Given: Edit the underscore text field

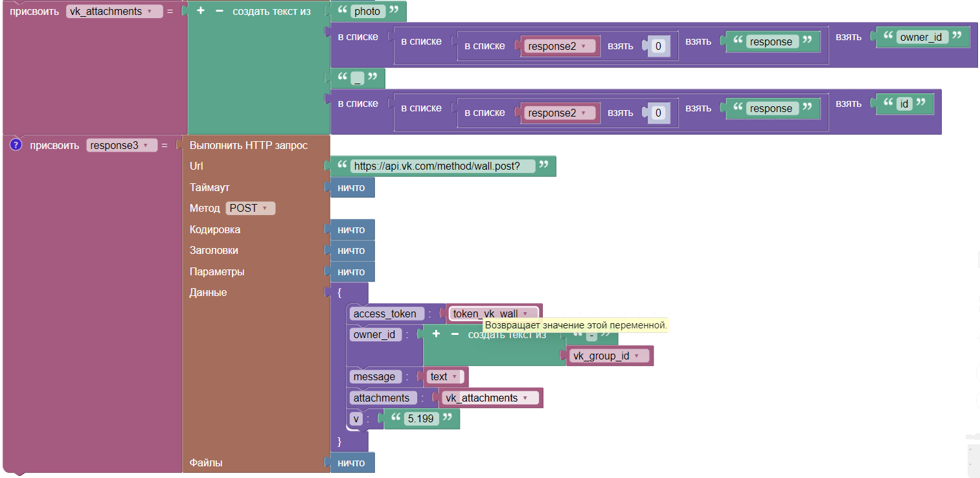Looking at the screenshot, I should (x=357, y=78).
